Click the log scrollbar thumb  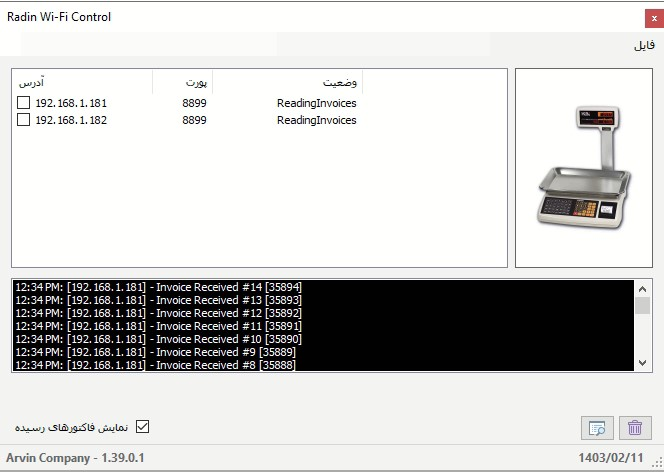point(642,306)
